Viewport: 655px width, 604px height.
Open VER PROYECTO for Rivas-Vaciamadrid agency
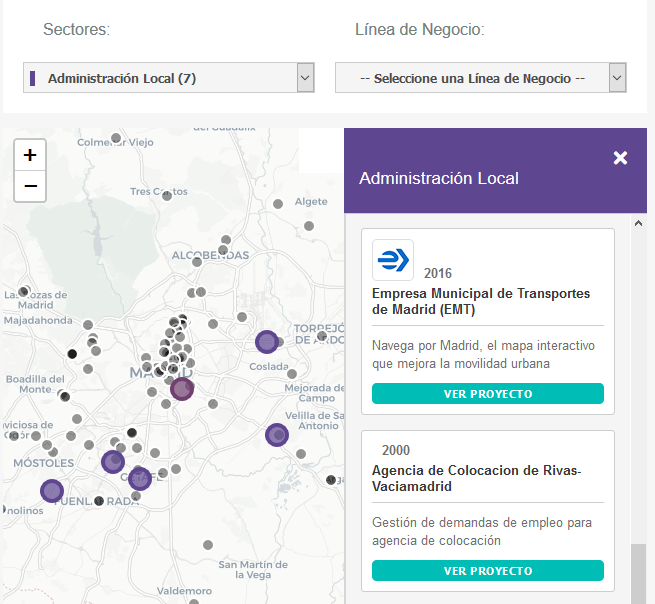pyautogui.click(x=488, y=571)
